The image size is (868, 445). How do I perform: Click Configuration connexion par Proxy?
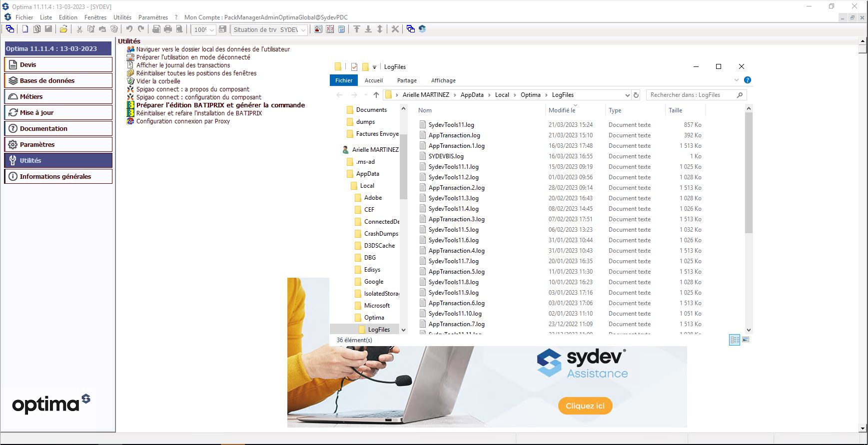coord(183,121)
